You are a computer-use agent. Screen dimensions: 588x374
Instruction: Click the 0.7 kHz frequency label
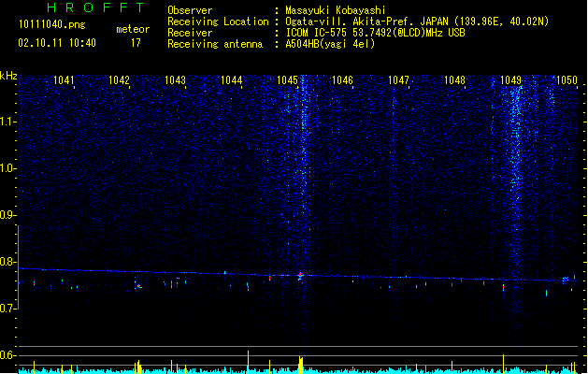7,309
